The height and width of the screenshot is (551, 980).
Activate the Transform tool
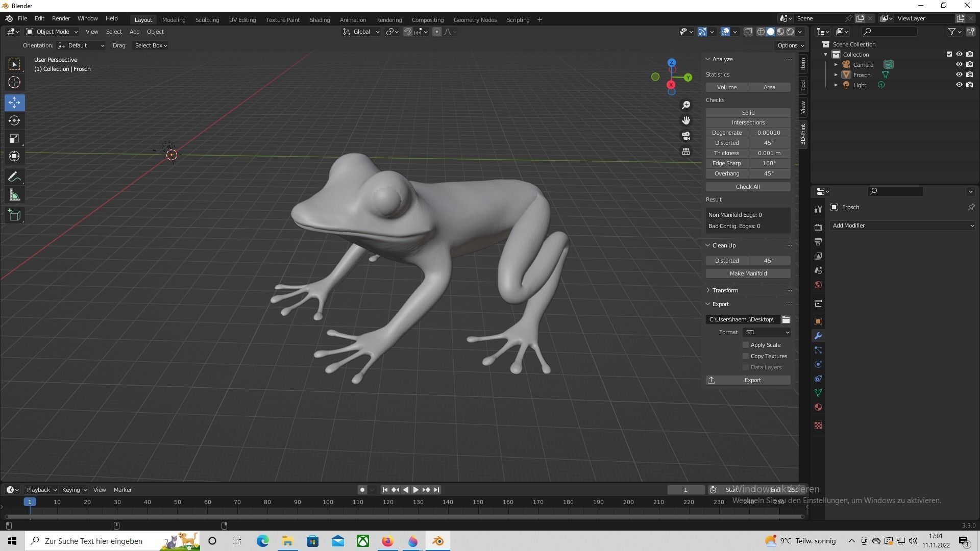[14, 157]
